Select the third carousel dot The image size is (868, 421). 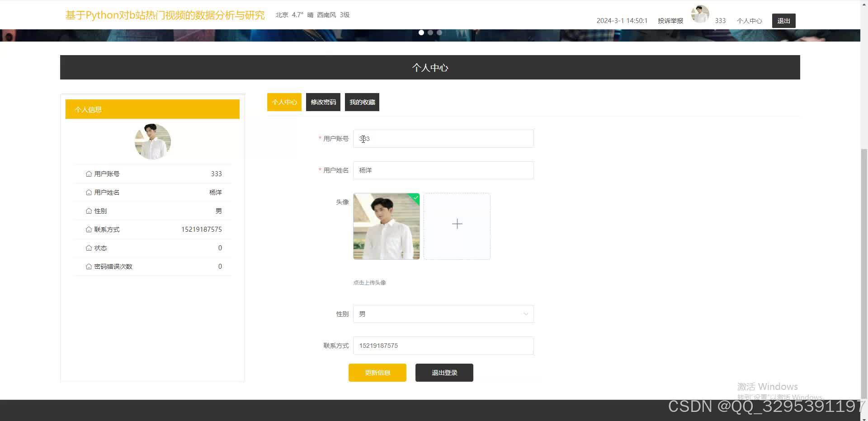point(439,33)
